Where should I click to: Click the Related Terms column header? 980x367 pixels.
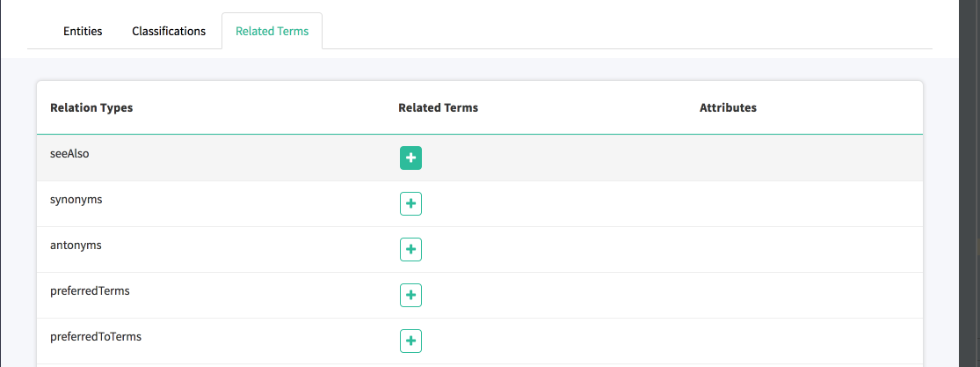(x=438, y=108)
